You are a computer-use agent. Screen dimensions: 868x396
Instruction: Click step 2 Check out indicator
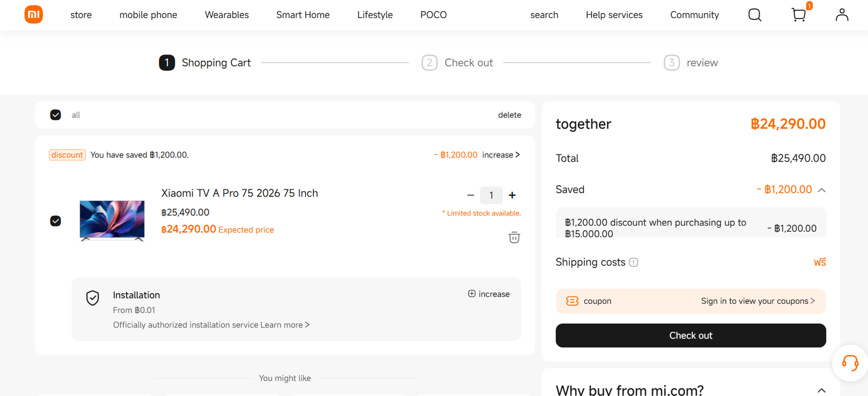[457, 63]
